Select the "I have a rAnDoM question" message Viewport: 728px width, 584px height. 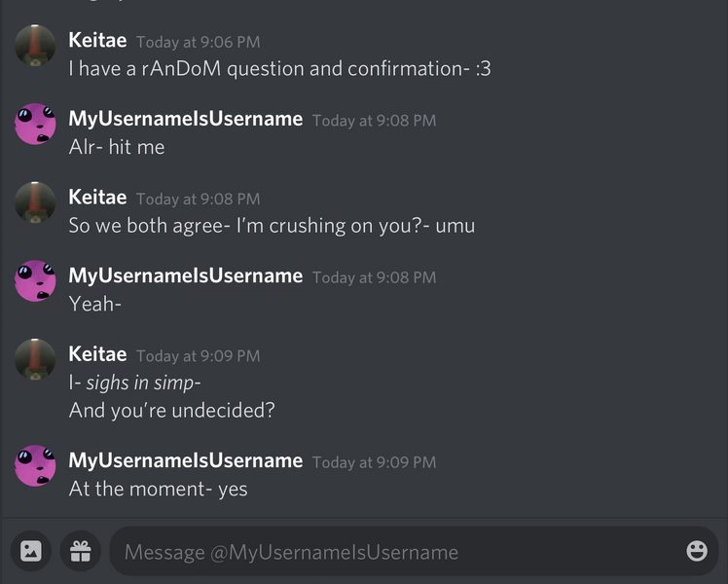coord(279,69)
